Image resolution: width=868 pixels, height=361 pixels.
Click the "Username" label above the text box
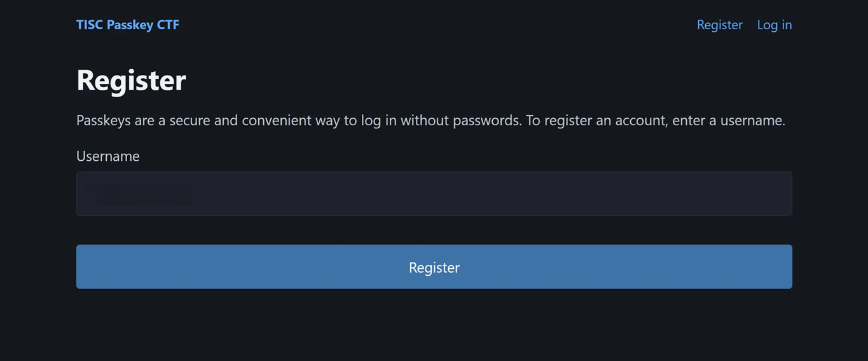pyautogui.click(x=108, y=156)
